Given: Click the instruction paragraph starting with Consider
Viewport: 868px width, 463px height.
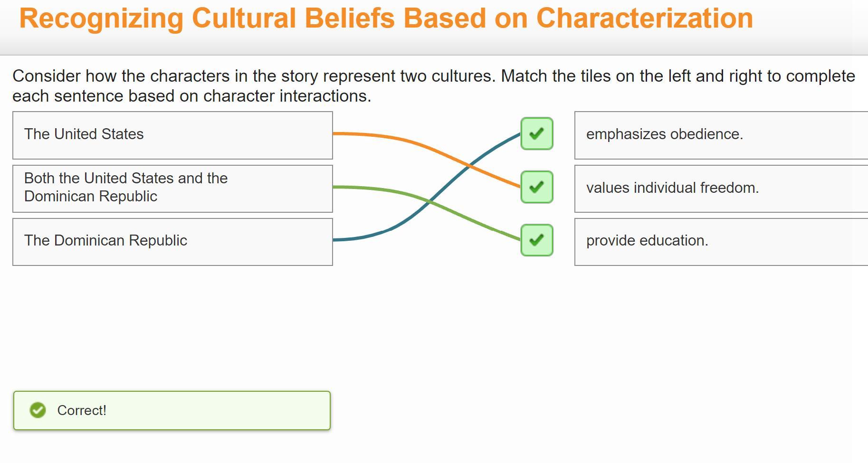Looking at the screenshot, I should (x=433, y=86).
